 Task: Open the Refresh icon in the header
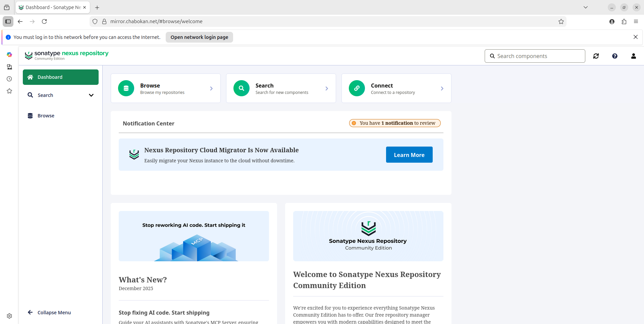tap(596, 56)
